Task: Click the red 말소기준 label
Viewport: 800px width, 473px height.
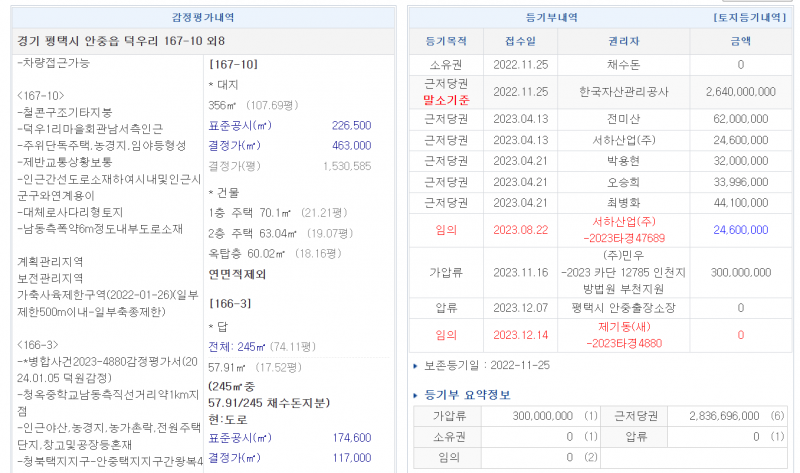Action: click(x=446, y=100)
